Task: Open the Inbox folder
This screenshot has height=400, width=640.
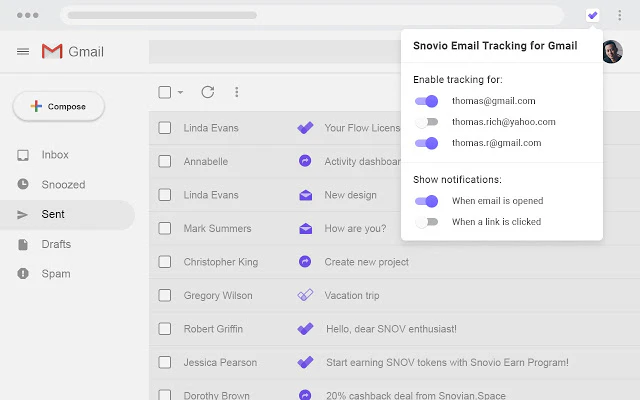Action: click(x=55, y=155)
